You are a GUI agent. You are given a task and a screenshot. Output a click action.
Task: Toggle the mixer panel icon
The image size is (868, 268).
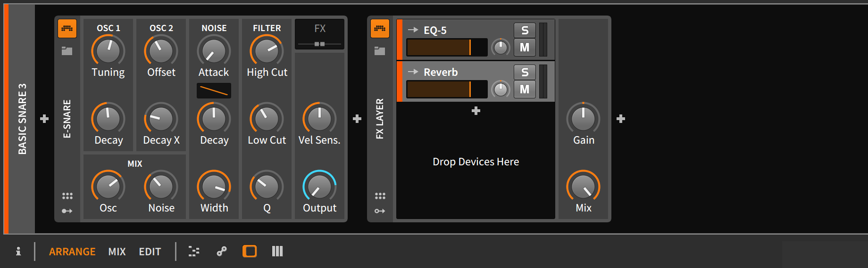[277, 252]
